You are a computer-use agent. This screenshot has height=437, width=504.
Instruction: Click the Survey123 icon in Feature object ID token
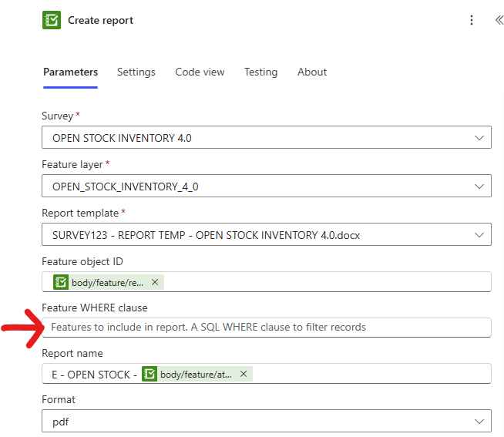[61, 282]
